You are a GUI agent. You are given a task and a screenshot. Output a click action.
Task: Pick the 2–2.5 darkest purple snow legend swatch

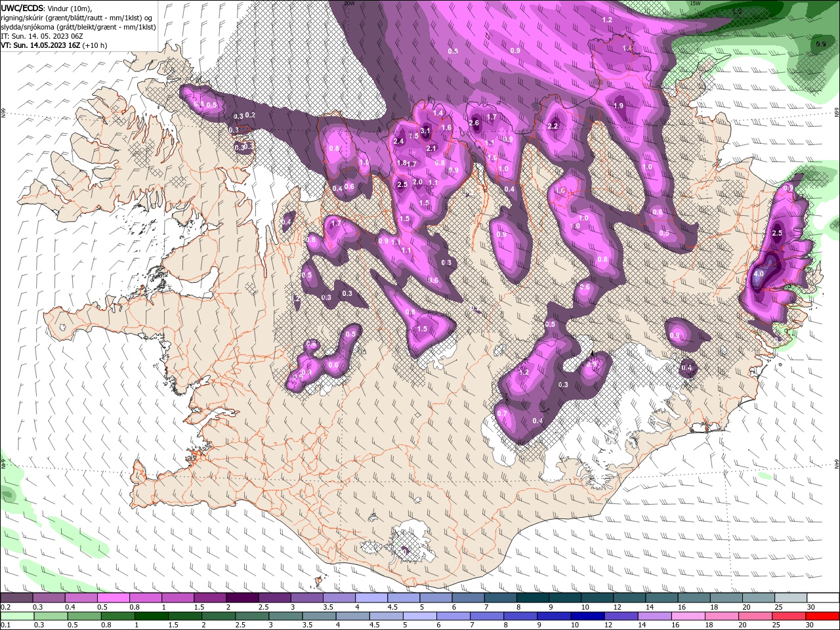point(243,598)
